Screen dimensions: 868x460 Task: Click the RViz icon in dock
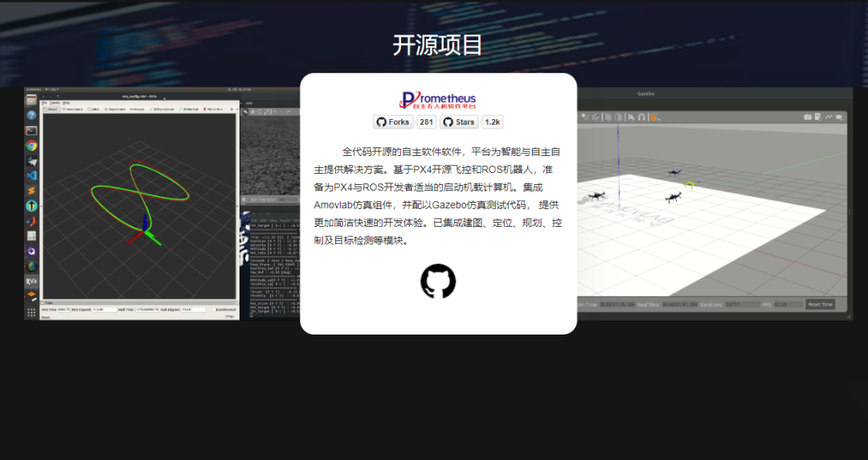tap(31, 281)
